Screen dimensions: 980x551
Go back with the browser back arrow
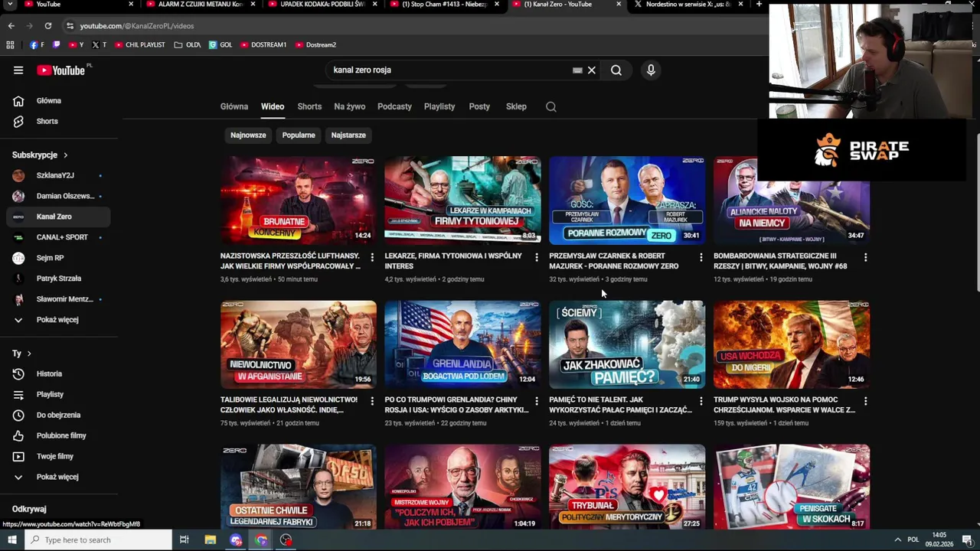pos(11,25)
